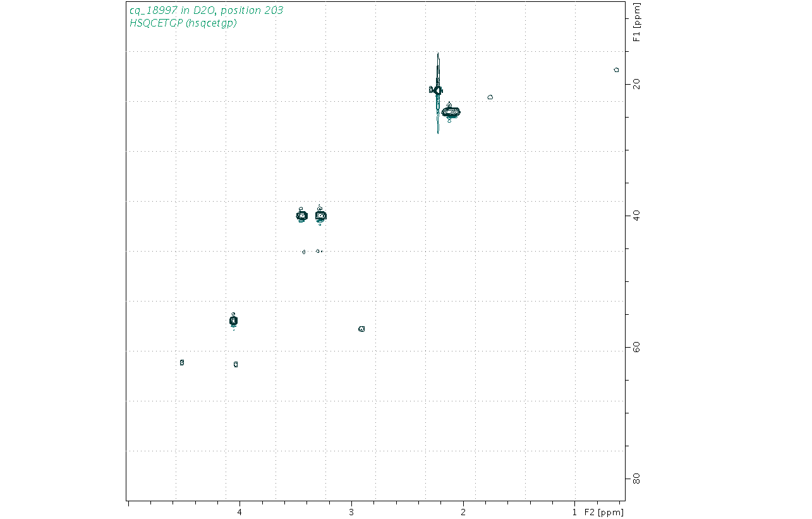This screenshot has width=812, height=519.
Task: Select the cross peak at 3.28 / 40 ppm
Action: coord(320,216)
